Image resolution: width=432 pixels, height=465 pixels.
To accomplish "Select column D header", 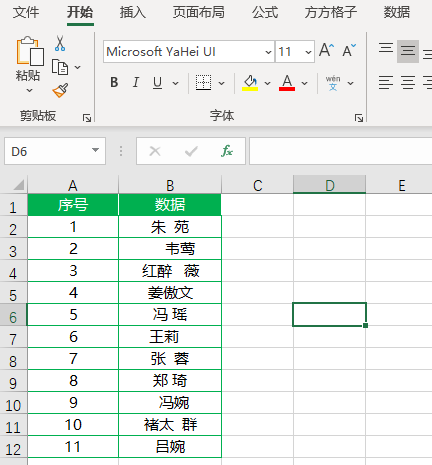I will click(x=330, y=185).
